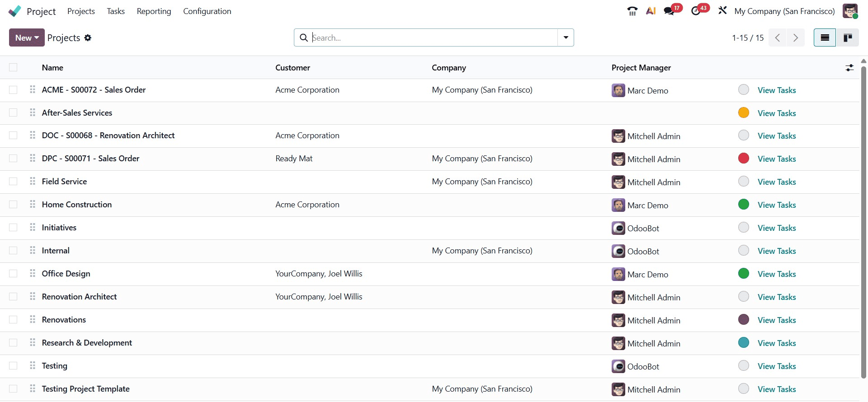868x402 pixels.
Task: Click drag handle of Field Service row
Action: pyautogui.click(x=33, y=181)
